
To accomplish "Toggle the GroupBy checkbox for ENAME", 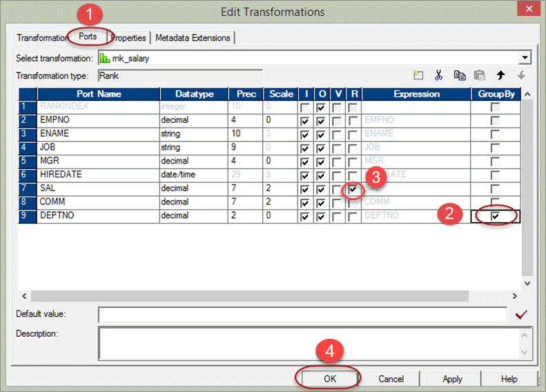I will 495,135.
